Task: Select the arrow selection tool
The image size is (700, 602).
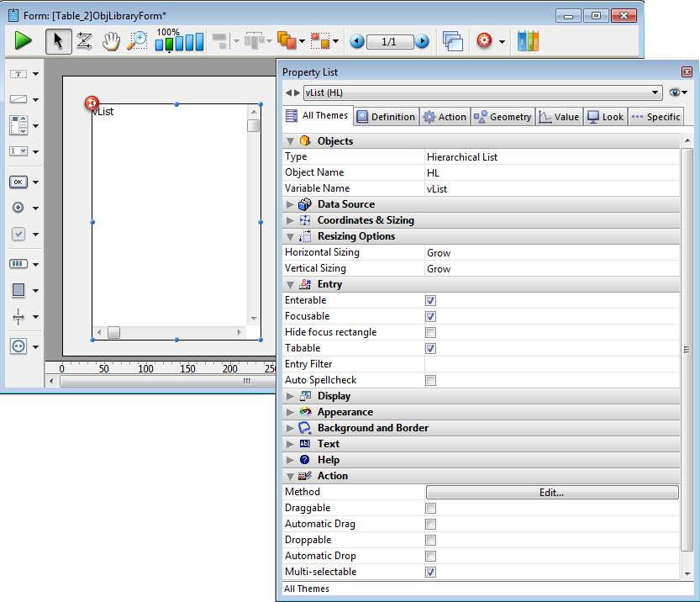Action: (58, 40)
